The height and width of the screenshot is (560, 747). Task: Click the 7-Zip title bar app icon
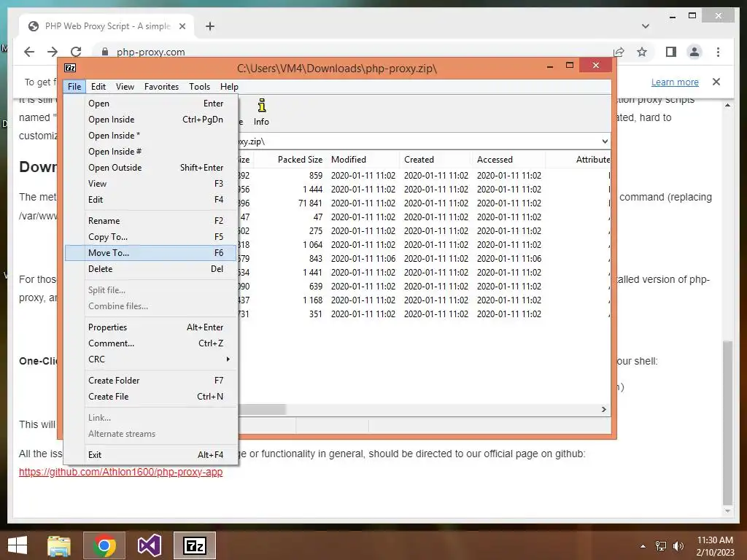pos(70,68)
